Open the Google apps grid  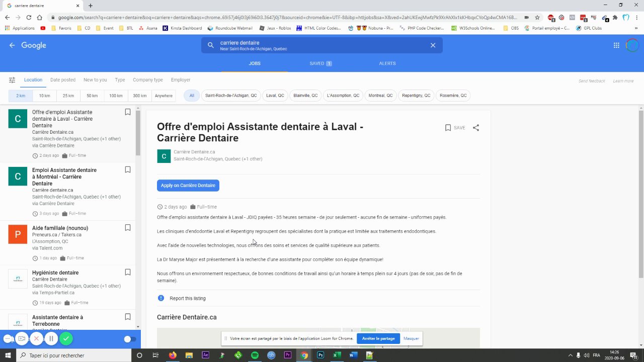[616, 45]
